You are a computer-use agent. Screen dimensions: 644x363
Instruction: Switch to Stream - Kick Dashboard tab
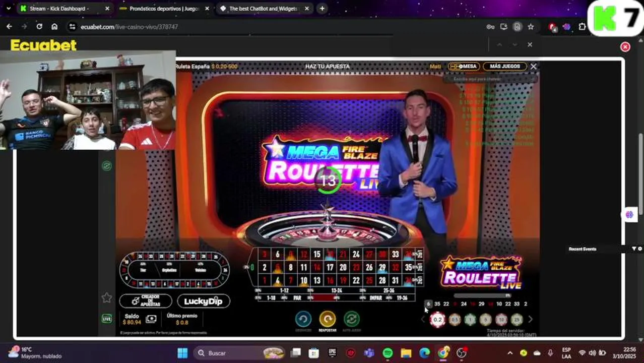65,9
